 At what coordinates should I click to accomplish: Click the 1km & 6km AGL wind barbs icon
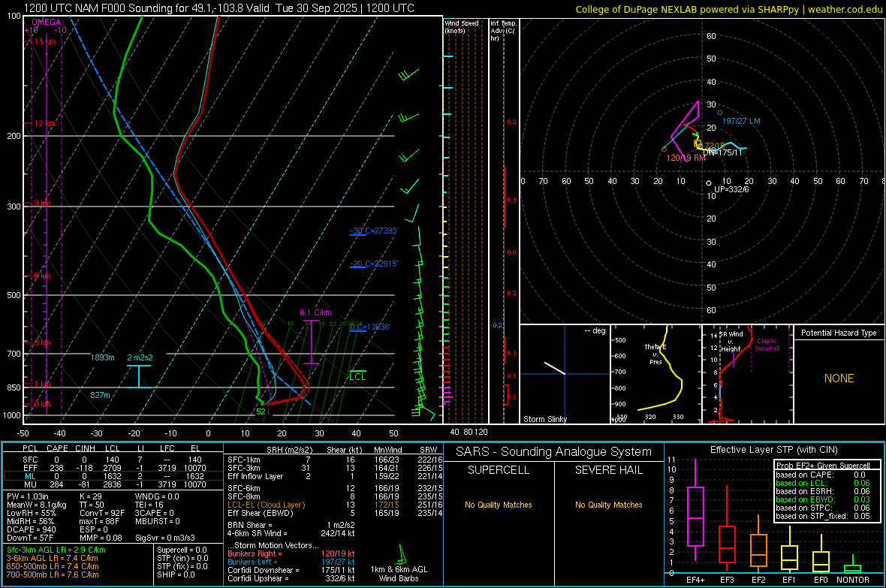[402, 555]
